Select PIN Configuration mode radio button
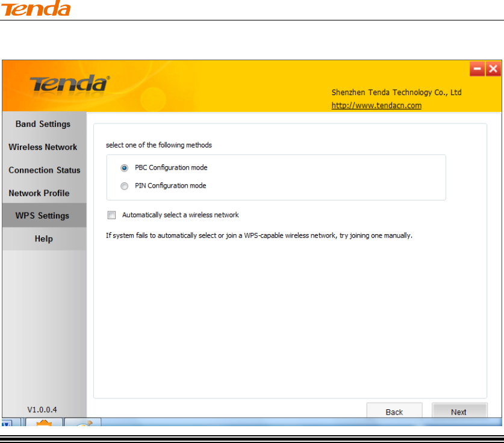 [x=125, y=186]
